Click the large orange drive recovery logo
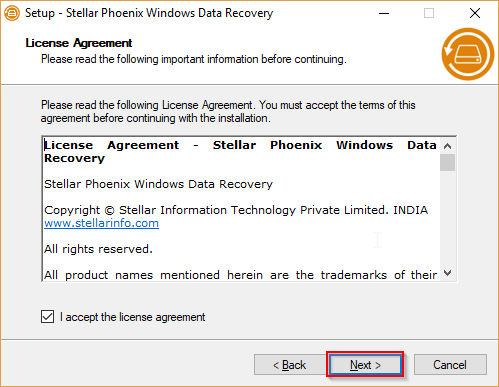Image resolution: width=499 pixels, height=387 pixels. pos(468,54)
